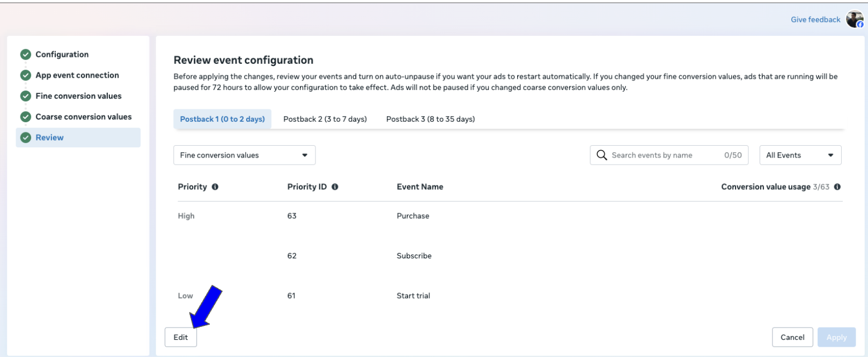Click the Cancel button

tap(792, 337)
